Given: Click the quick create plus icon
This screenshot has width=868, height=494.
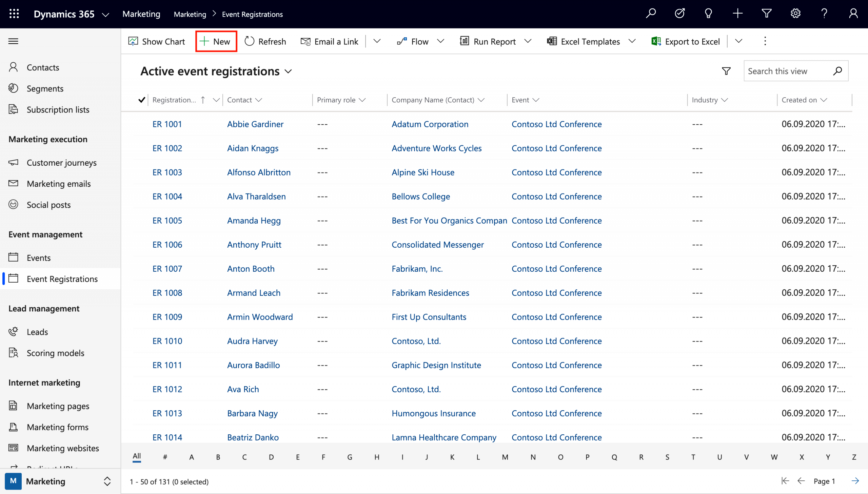Looking at the screenshot, I should click(x=737, y=14).
